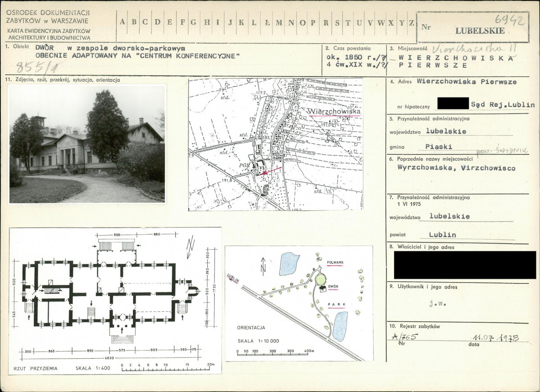The height and width of the screenshot is (392, 540).
Task: Click dimension '1730' at floor plan right side
Action: click(214, 288)
